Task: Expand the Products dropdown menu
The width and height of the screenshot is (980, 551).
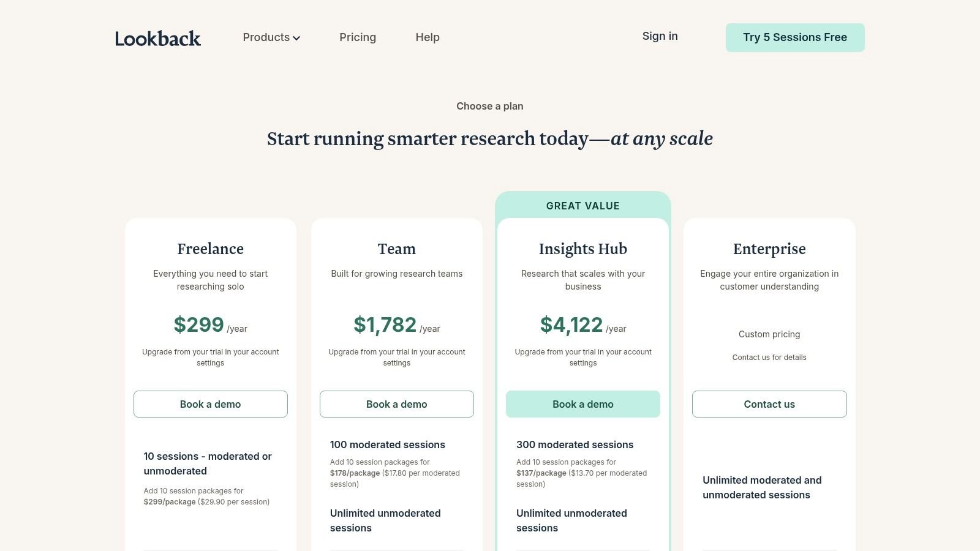Action: (x=270, y=37)
